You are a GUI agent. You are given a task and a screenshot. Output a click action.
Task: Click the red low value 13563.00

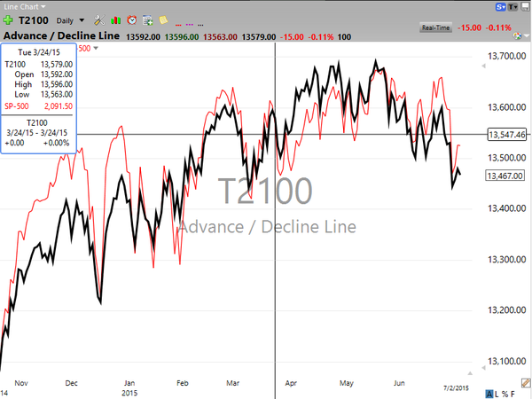[220, 36]
